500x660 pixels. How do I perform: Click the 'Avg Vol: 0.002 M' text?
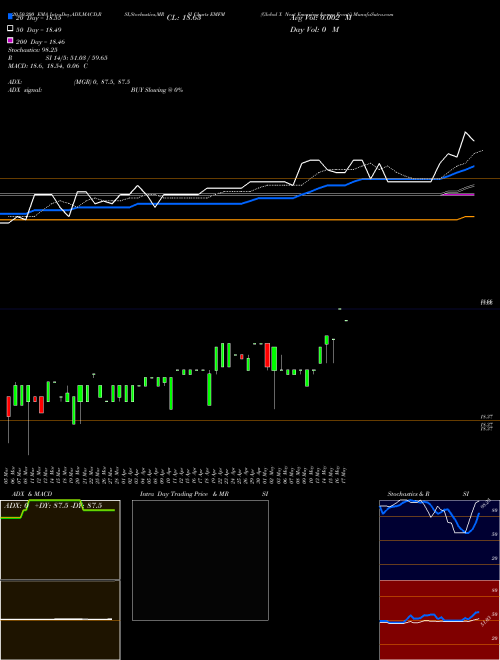pos(321,18)
